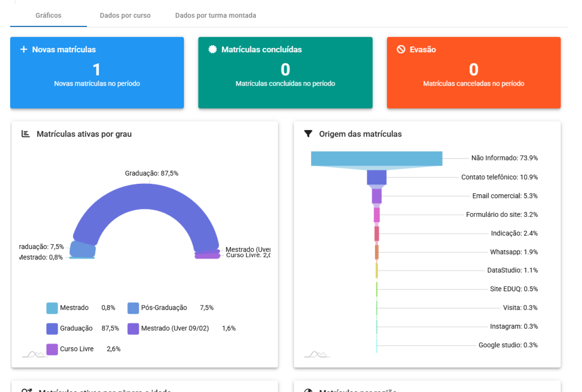582x392 pixels.
Task: Switch to the Dados por curso tab
Action: coord(125,15)
